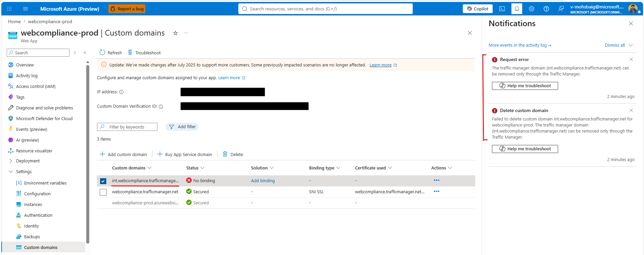
Task: Close the Custom domains blade
Action: (x=470, y=33)
